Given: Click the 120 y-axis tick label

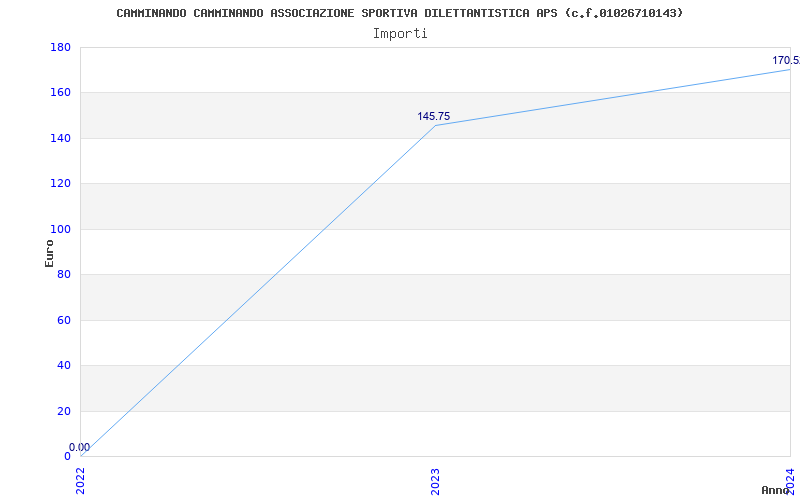Looking at the screenshot, I should point(60,184).
